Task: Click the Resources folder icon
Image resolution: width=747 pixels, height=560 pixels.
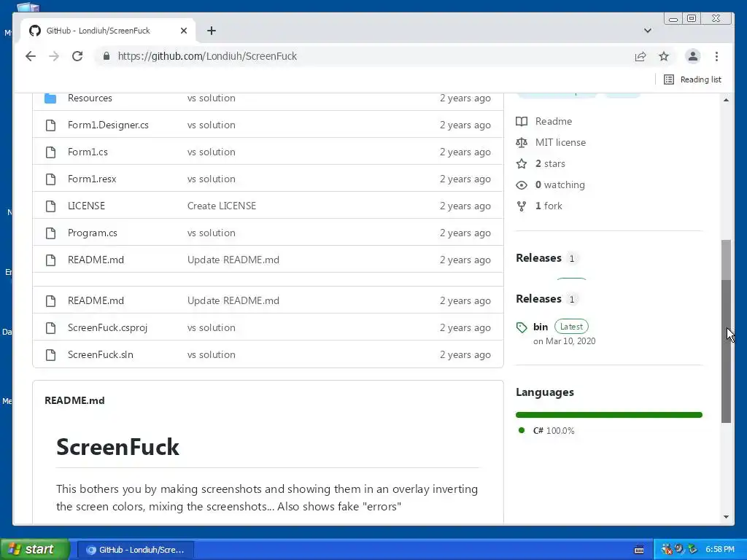Action: pyautogui.click(x=50, y=98)
